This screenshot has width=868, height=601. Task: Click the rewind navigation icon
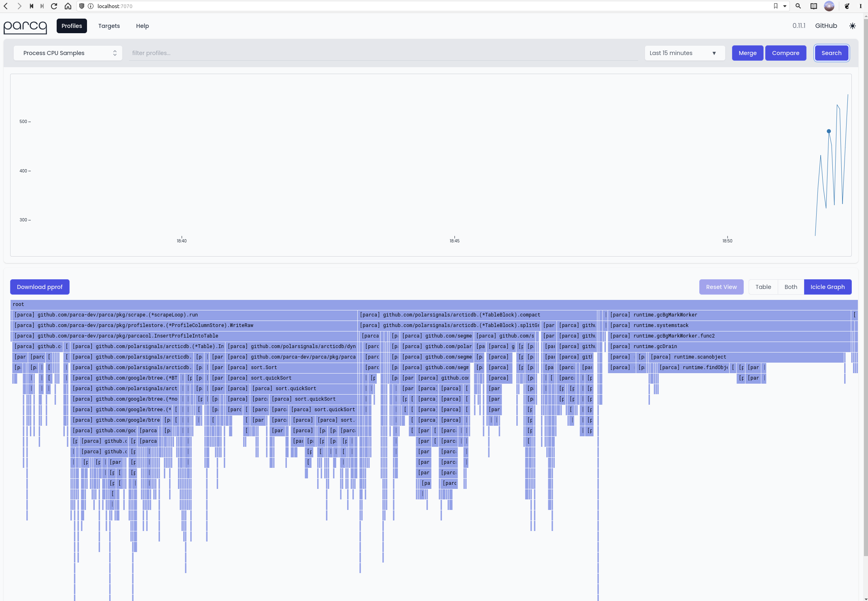coord(32,6)
